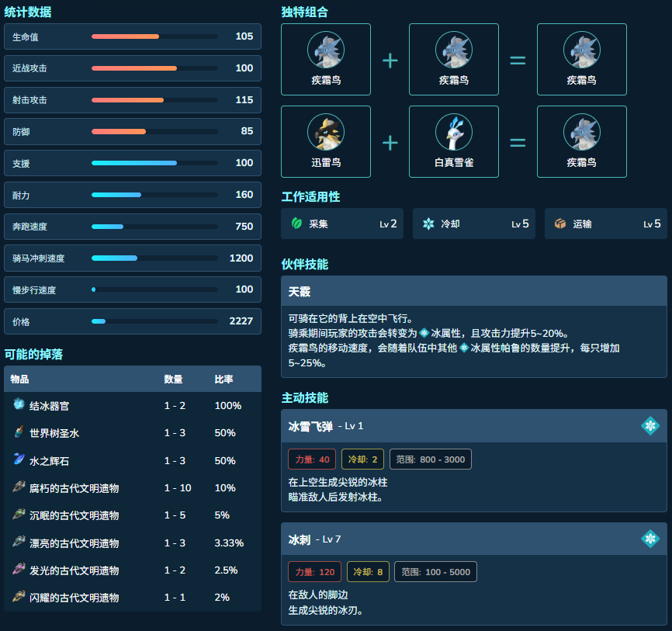672x631 pixels.
Task: Click the 世界树圣水 item icon
Action: click(x=19, y=432)
